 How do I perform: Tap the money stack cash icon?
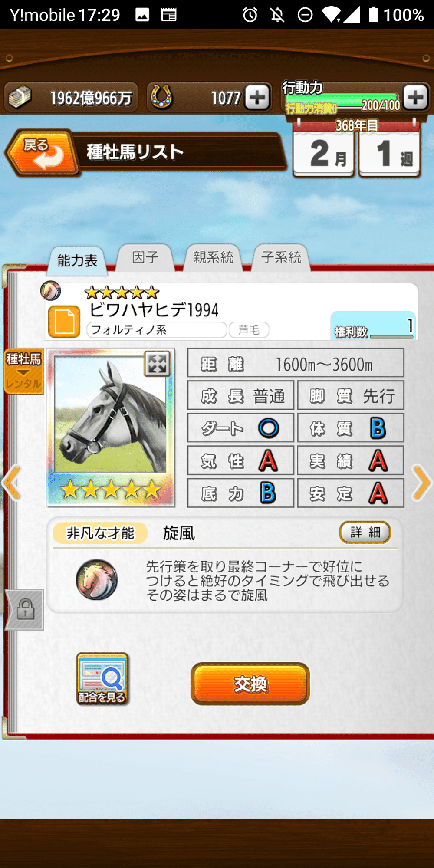20,97
